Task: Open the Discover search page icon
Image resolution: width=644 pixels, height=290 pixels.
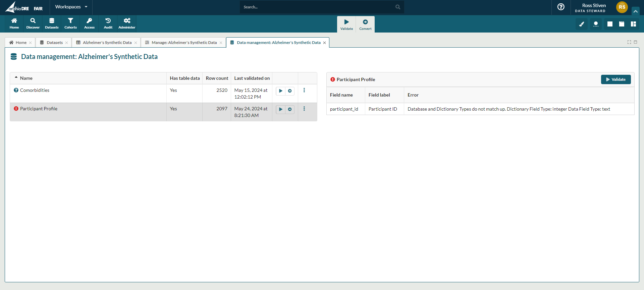Action: pyautogui.click(x=33, y=23)
